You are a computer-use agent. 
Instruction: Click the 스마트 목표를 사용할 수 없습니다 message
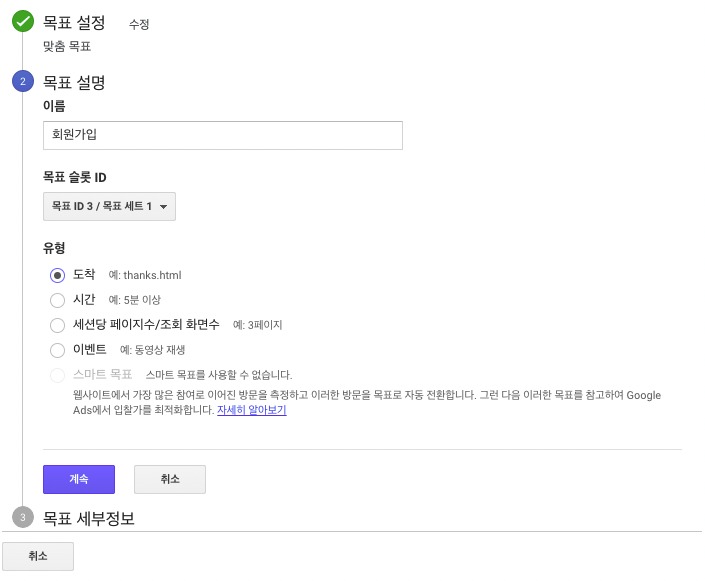(x=219, y=375)
